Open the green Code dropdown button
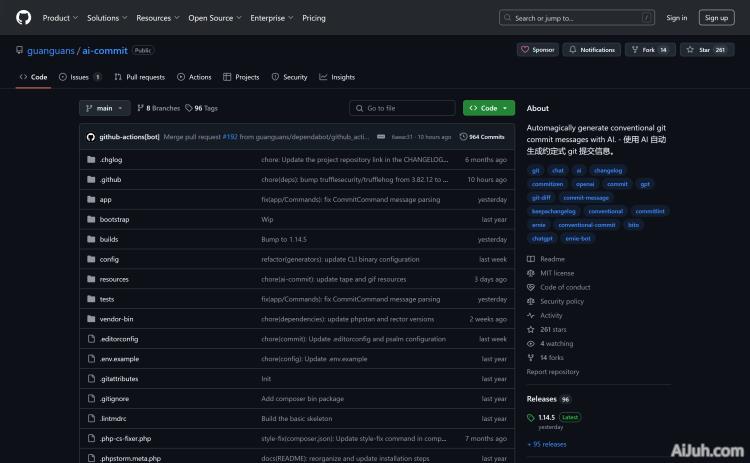Image resolution: width=750 pixels, height=463 pixels. pyautogui.click(x=488, y=108)
